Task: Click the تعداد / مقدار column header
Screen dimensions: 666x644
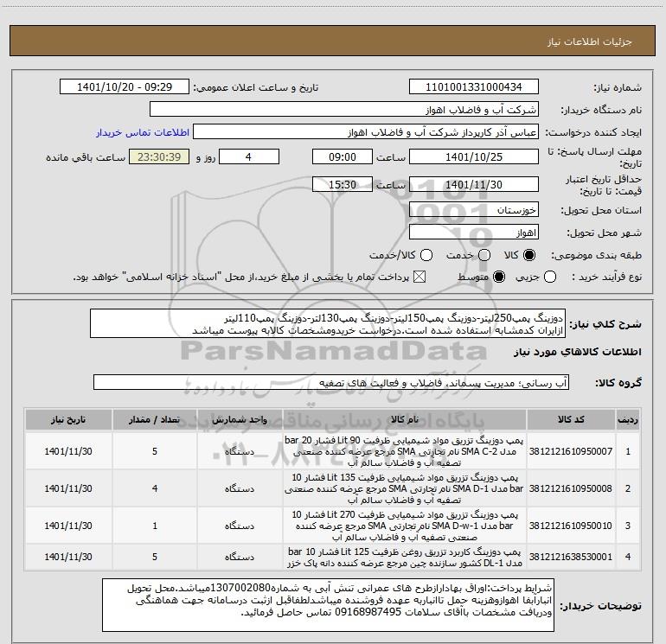Action: coord(155,419)
